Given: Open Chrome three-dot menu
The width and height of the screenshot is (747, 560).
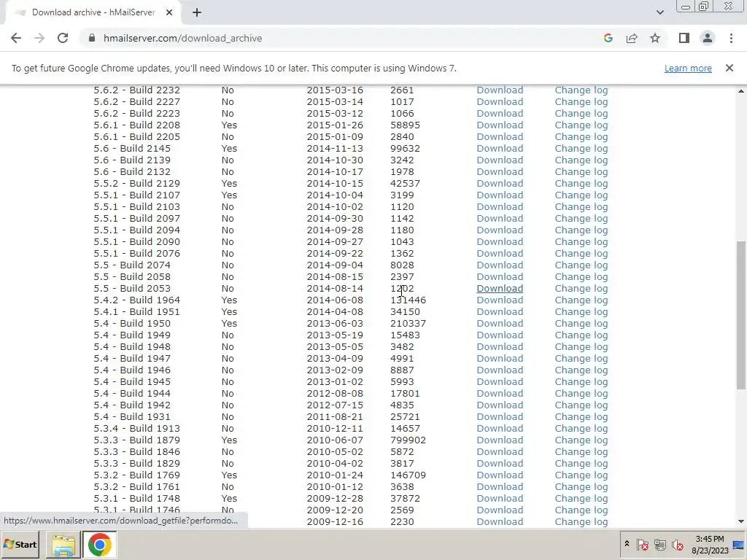Looking at the screenshot, I should (731, 38).
